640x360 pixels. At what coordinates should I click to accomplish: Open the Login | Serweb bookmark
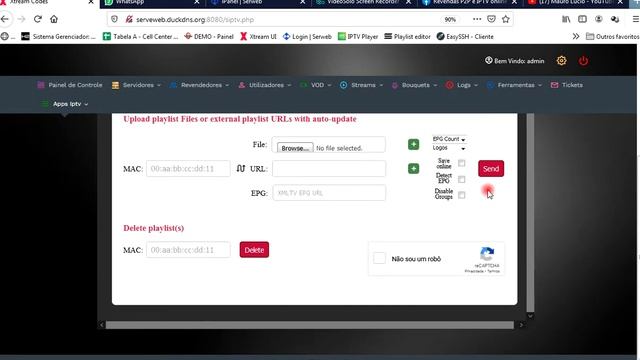coord(307,36)
